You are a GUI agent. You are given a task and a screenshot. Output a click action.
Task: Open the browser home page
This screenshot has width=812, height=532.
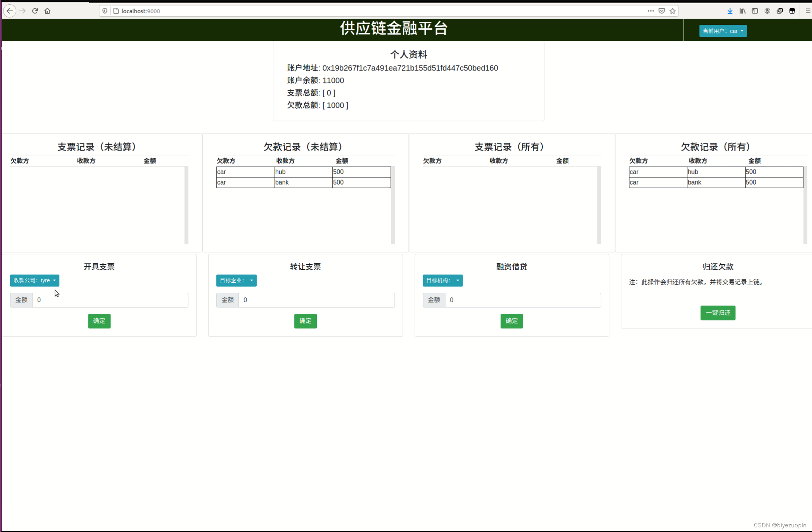[x=47, y=11]
